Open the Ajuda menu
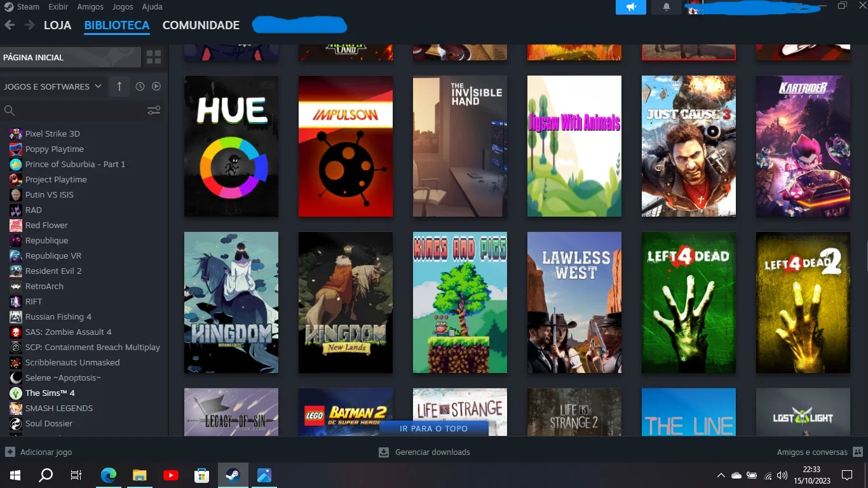The image size is (868, 488). click(152, 6)
